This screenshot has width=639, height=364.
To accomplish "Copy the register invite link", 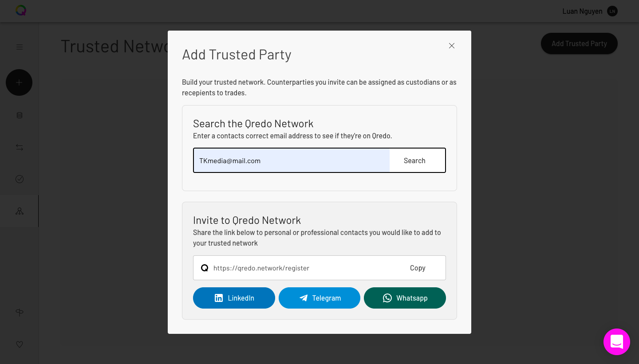I will pyautogui.click(x=418, y=268).
